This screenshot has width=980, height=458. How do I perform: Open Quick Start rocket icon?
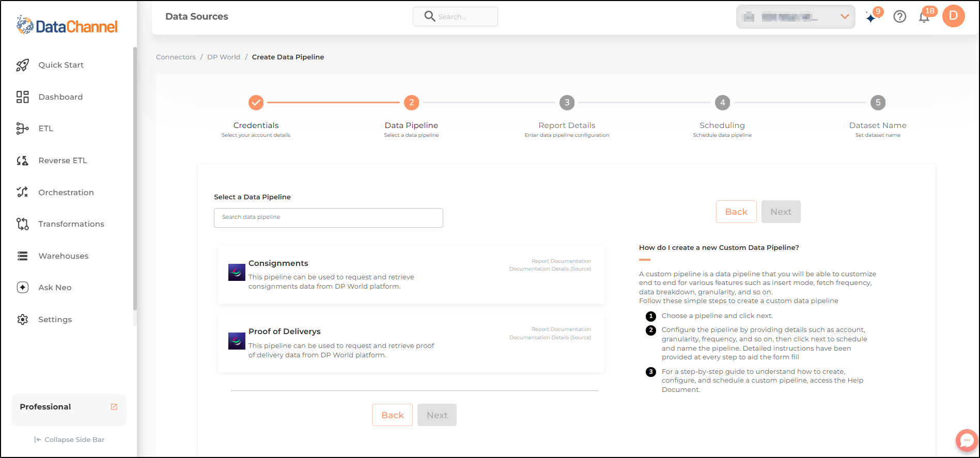(22, 65)
